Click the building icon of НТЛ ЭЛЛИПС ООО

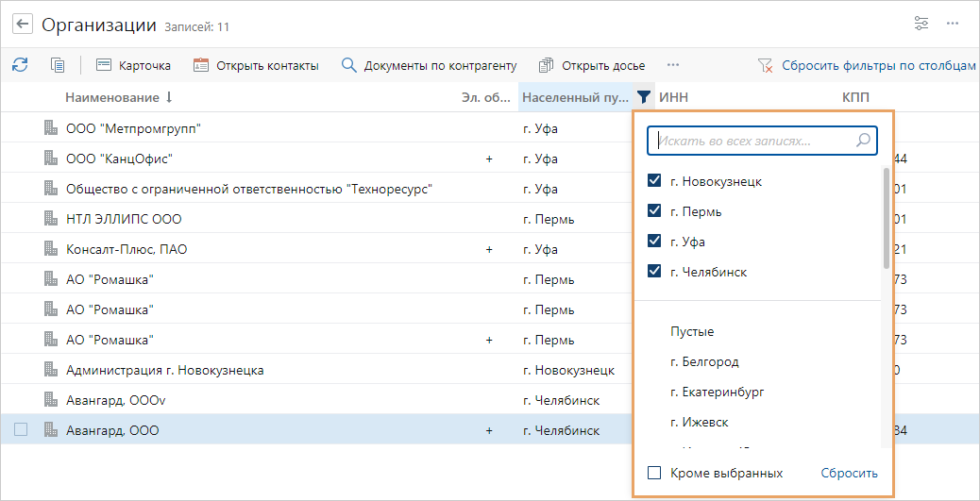coord(51,219)
